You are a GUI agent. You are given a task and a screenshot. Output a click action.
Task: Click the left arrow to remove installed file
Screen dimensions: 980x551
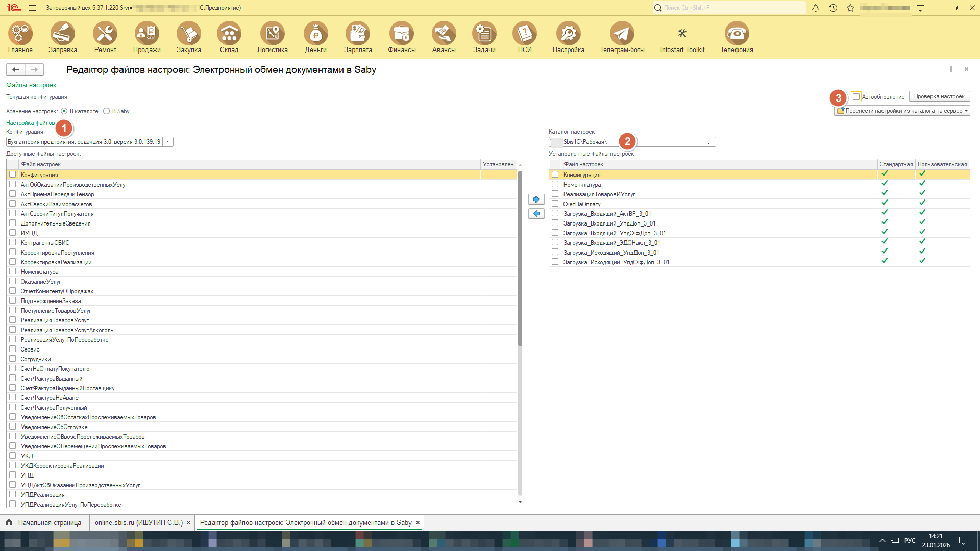pyautogui.click(x=536, y=213)
